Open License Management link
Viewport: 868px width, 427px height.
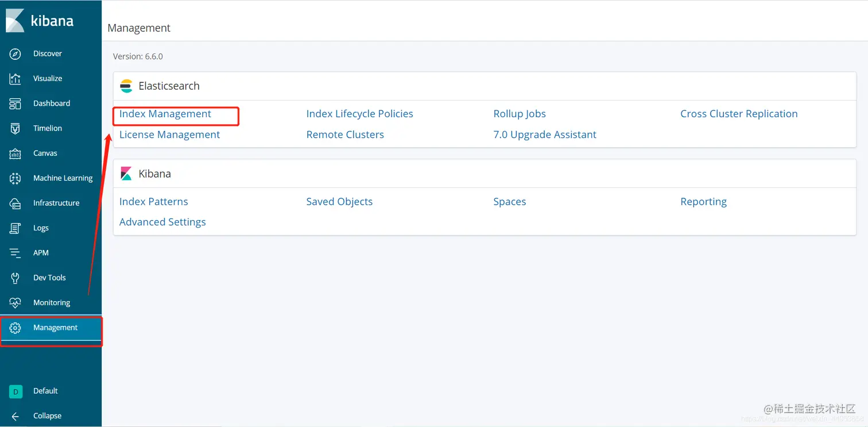[169, 134]
